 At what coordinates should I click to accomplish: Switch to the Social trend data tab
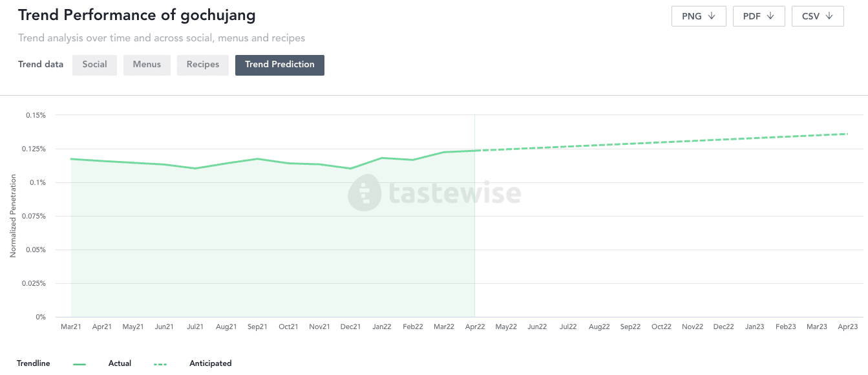(x=94, y=65)
